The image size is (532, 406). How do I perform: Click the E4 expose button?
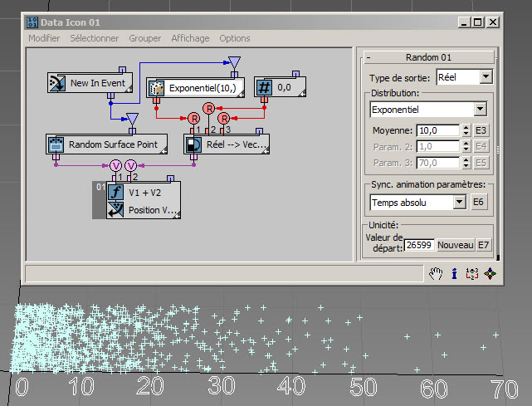[481, 146]
